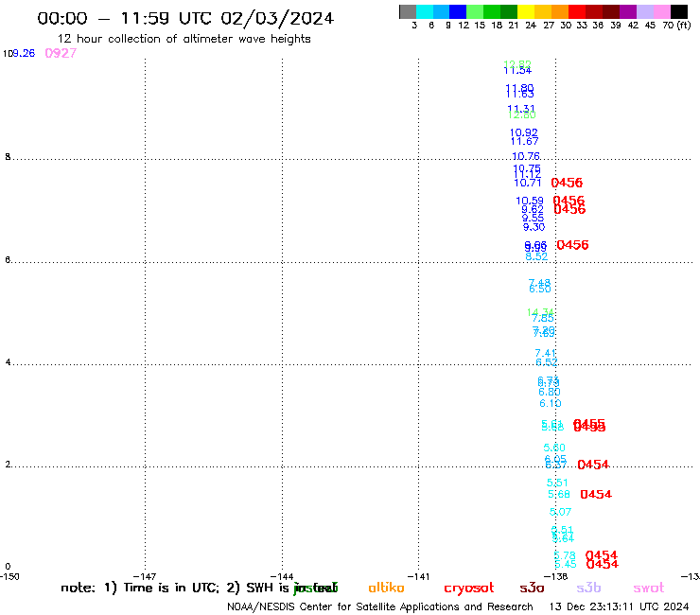
Task: Click the '-141' longitude axis label
Action: 418,576
